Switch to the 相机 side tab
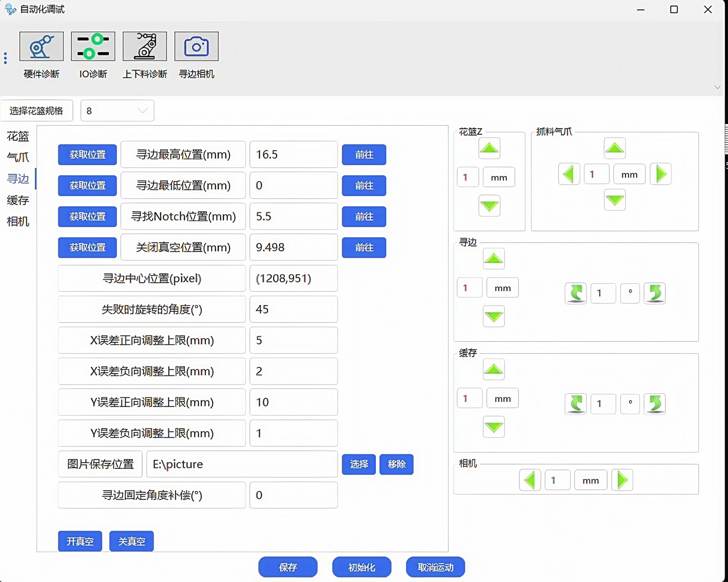This screenshot has width=728, height=582. (x=18, y=221)
